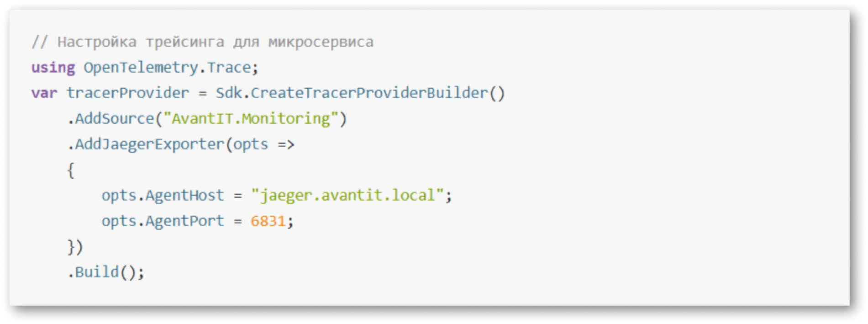Screen dimensions: 868x324
Task: Click the Sdk class reference
Action: 228,93
